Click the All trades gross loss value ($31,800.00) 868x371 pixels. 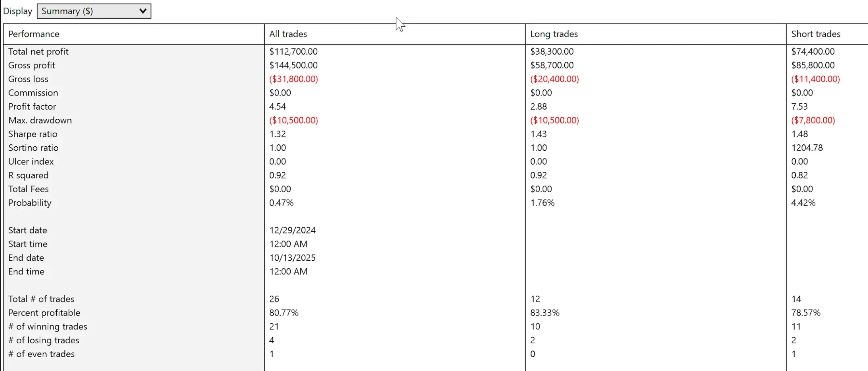point(294,79)
